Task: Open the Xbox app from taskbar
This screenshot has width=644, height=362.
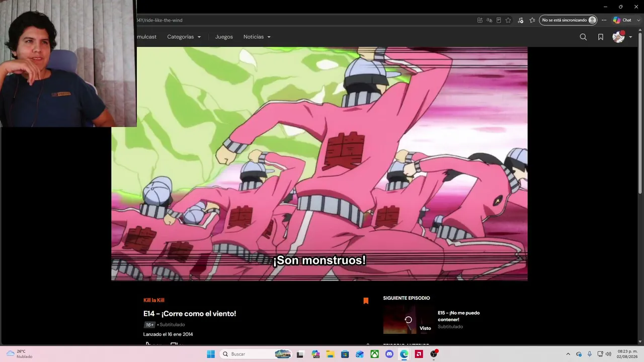Action: [374, 354]
